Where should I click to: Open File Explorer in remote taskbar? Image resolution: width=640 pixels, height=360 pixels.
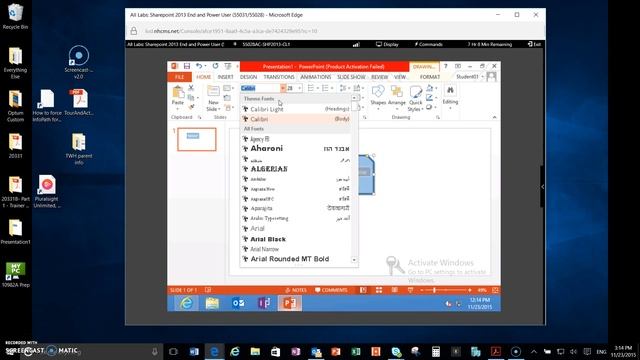tap(212, 303)
